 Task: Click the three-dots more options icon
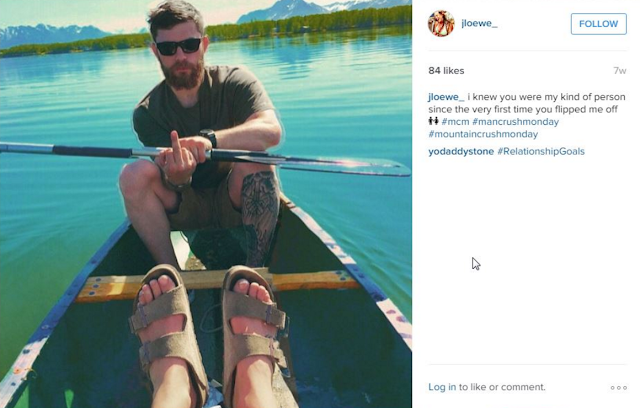(x=619, y=388)
